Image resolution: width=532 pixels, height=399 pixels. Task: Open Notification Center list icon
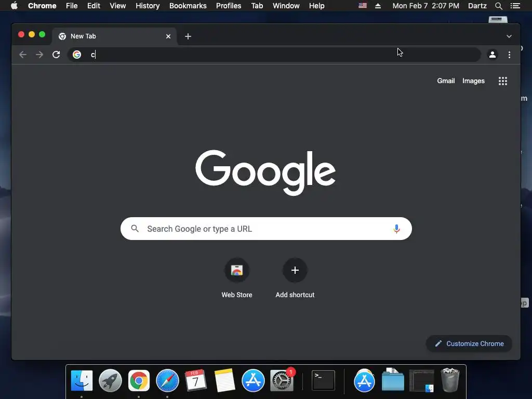[515, 6]
